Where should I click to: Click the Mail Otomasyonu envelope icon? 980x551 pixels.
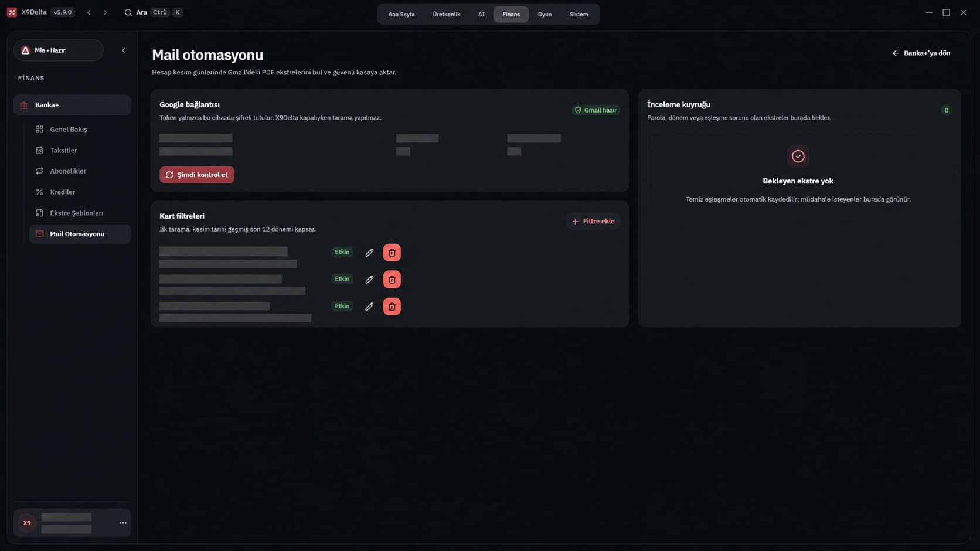[39, 234]
